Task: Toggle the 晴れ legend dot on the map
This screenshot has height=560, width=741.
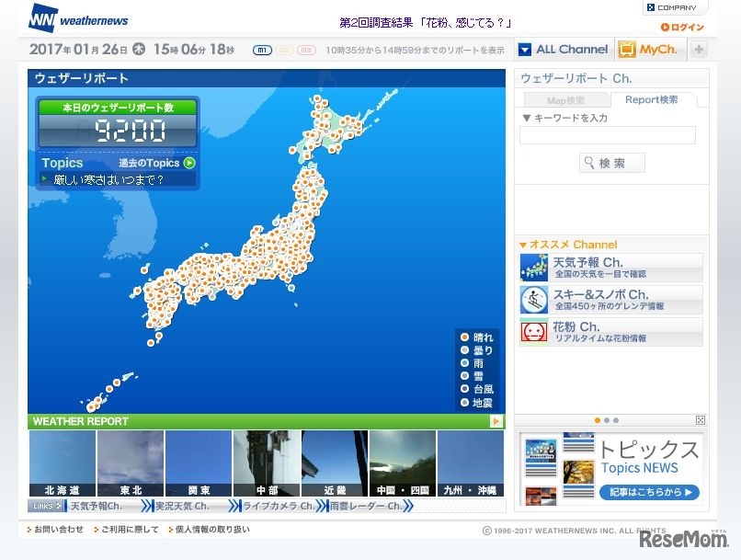Action: (464, 337)
